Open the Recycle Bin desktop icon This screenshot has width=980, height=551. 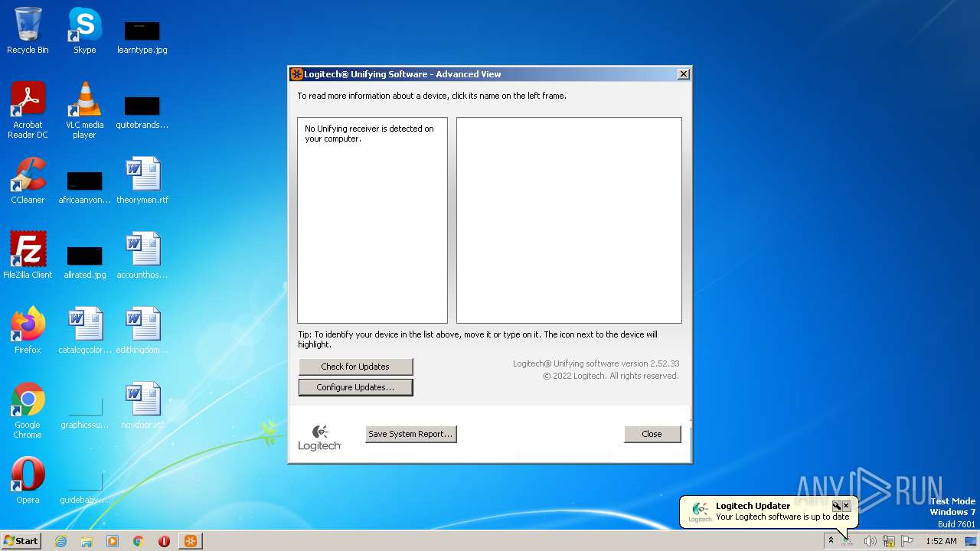tap(28, 31)
